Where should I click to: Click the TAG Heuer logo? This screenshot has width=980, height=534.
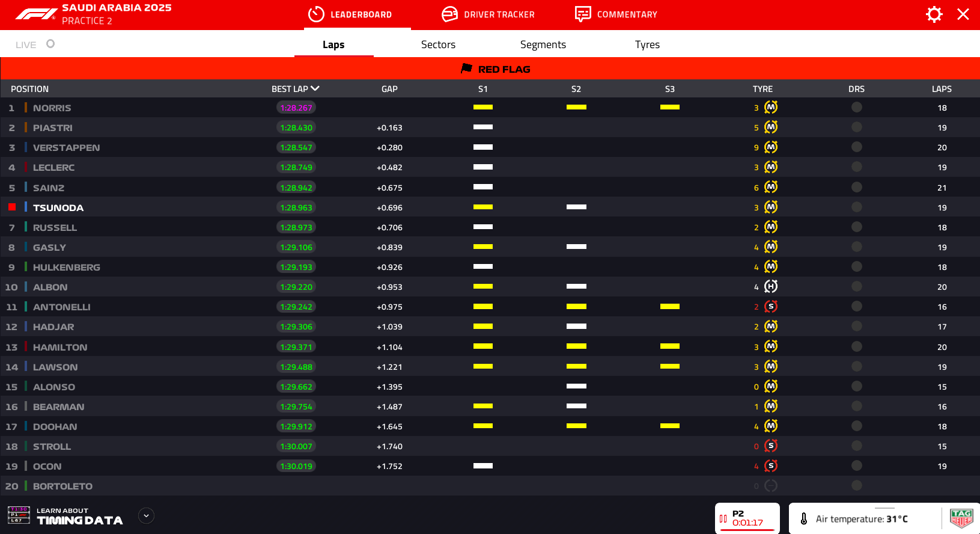tap(961, 518)
